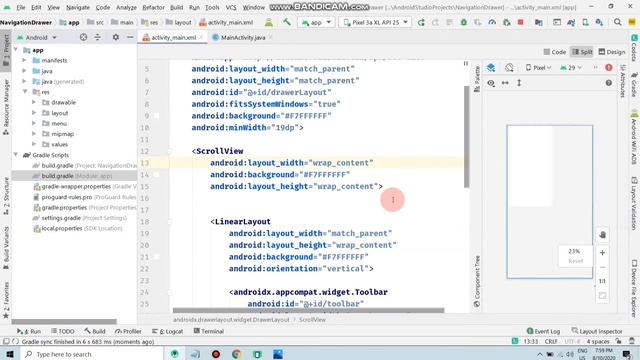Open Search Everywhere magnifier icon
The image size is (640, 360).
point(618,22)
